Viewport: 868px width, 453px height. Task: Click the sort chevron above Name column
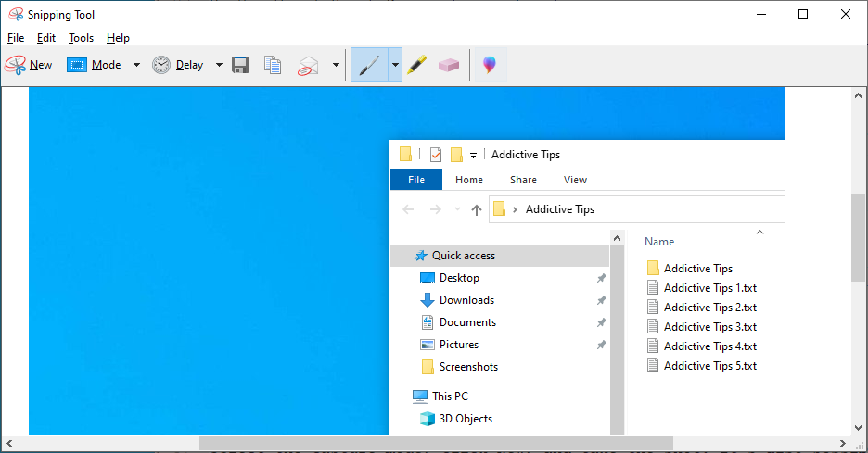pyautogui.click(x=759, y=232)
